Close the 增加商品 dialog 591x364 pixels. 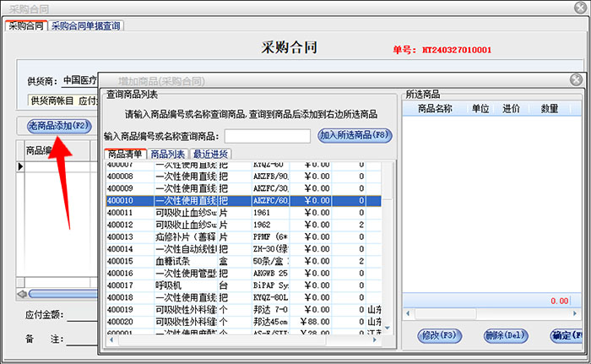click(x=577, y=80)
